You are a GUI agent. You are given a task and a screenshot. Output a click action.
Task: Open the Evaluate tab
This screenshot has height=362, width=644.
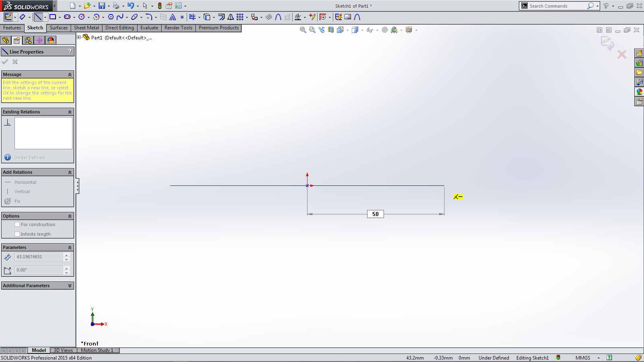tap(149, 28)
